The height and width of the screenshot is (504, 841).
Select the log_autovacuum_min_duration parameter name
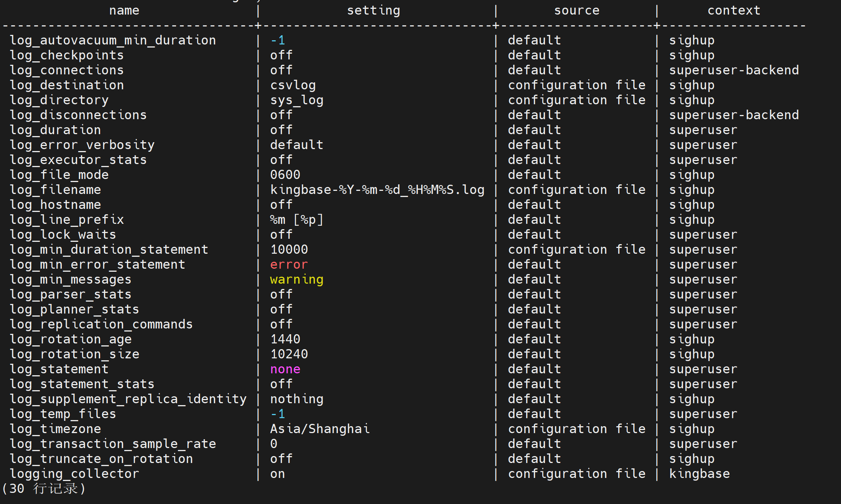pos(113,41)
